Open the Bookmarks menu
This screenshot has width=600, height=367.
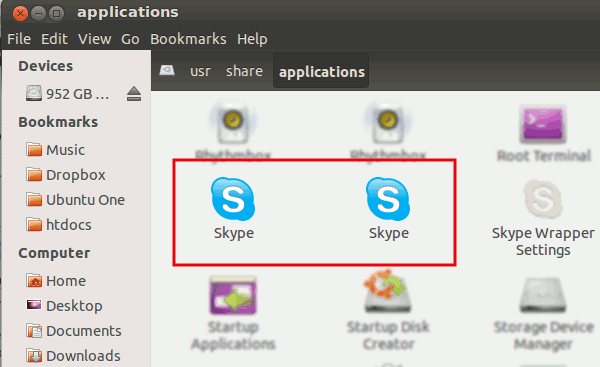coord(188,39)
